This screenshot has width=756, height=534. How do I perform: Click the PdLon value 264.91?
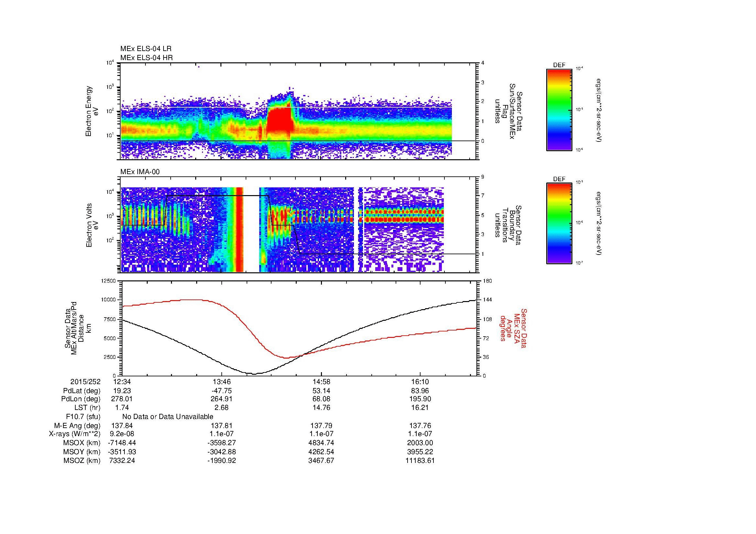coord(222,399)
